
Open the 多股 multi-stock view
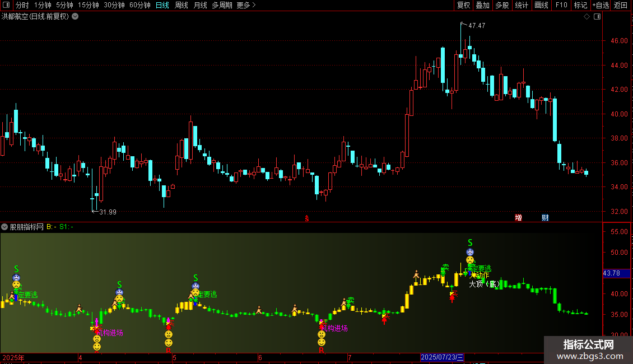tap(502, 5)
